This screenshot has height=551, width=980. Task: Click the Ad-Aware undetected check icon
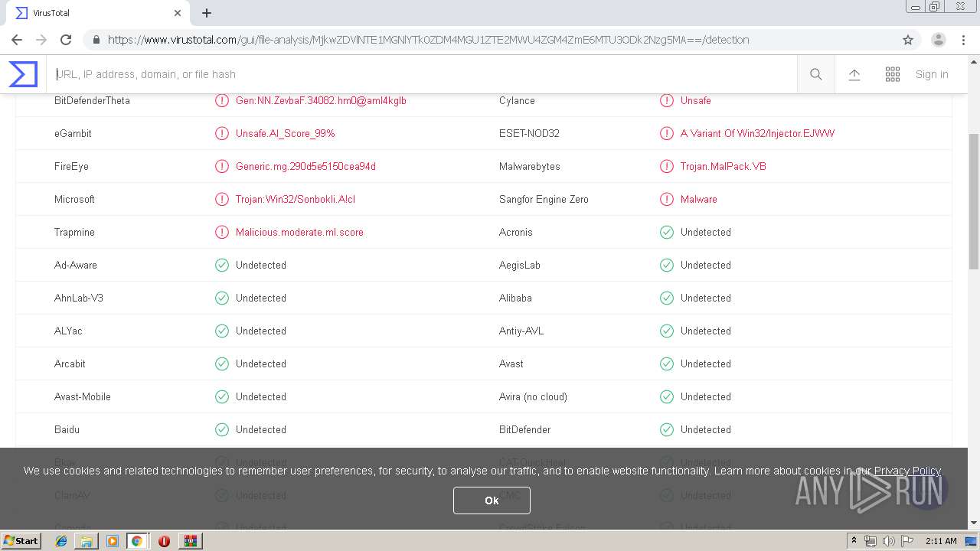(x=222, y=265)
